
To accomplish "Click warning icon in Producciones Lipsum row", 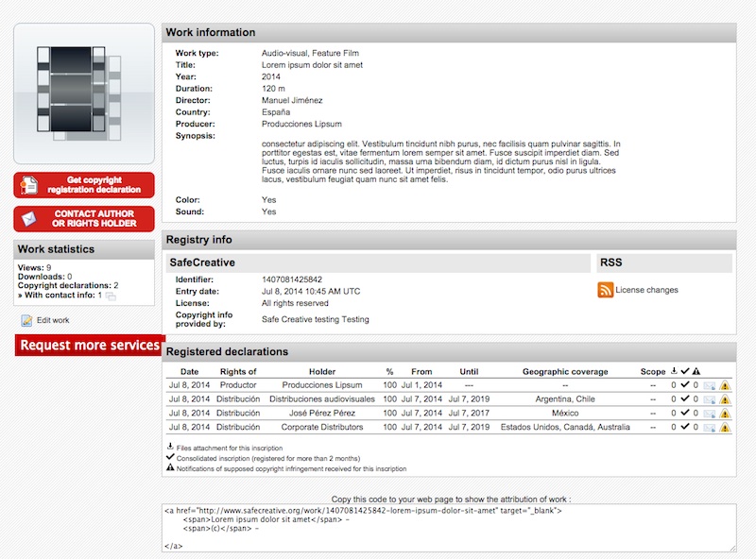I will (x=725, y=385).
